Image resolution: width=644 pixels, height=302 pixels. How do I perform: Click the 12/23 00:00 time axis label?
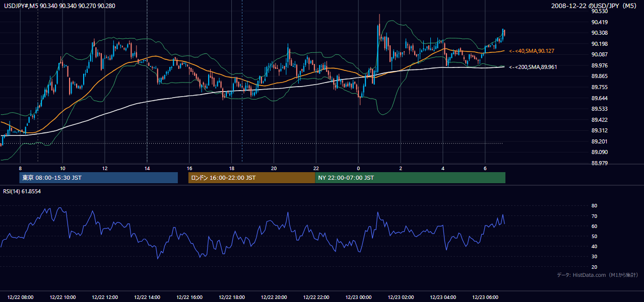tap(359, 297)
